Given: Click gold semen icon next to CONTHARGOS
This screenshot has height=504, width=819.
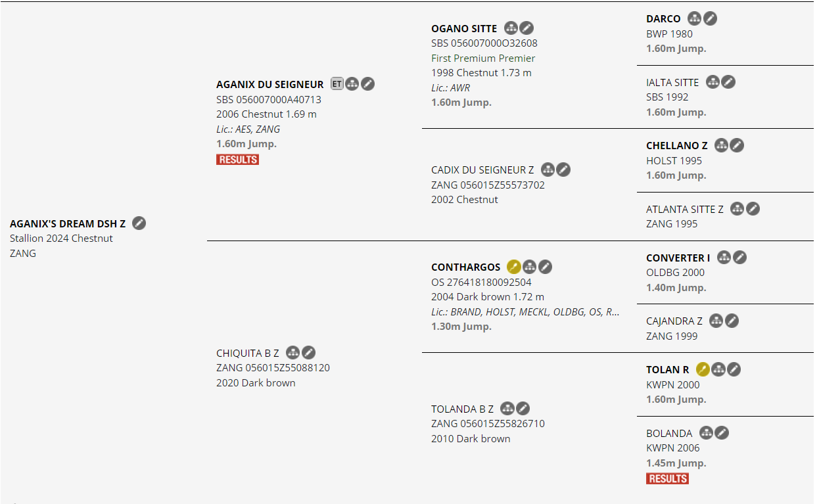Looking at the screenshot, I should (x=514, y=267).
